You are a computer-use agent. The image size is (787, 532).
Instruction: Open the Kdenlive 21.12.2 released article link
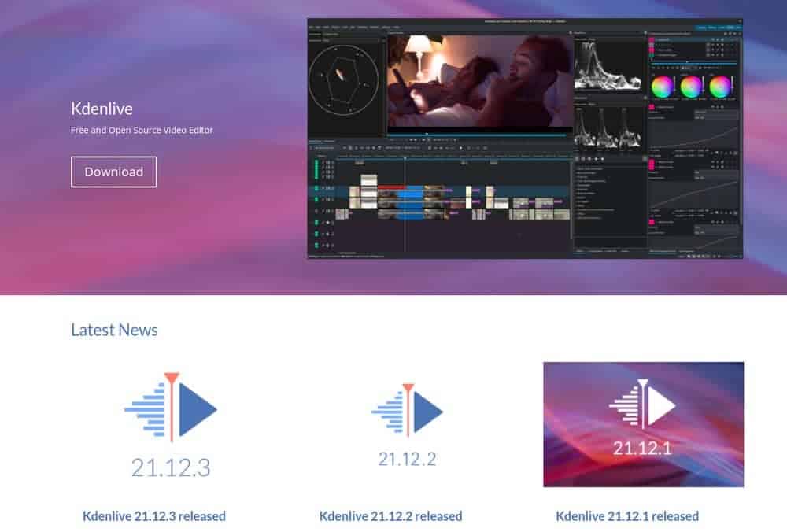click(x=390, y=516)
